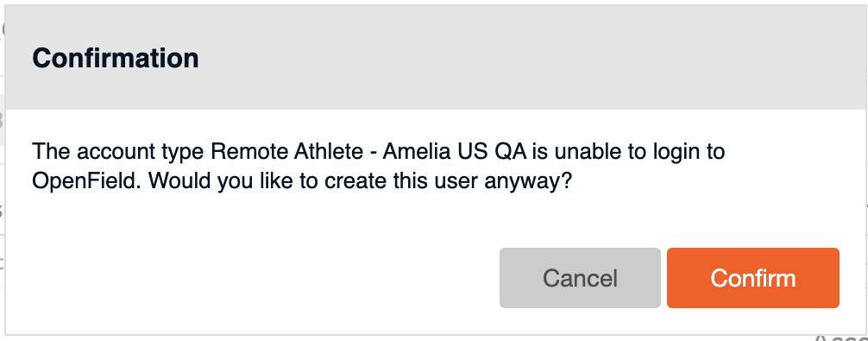
Task: Click the gray dialog header bar
Action: tap(437, 57)
